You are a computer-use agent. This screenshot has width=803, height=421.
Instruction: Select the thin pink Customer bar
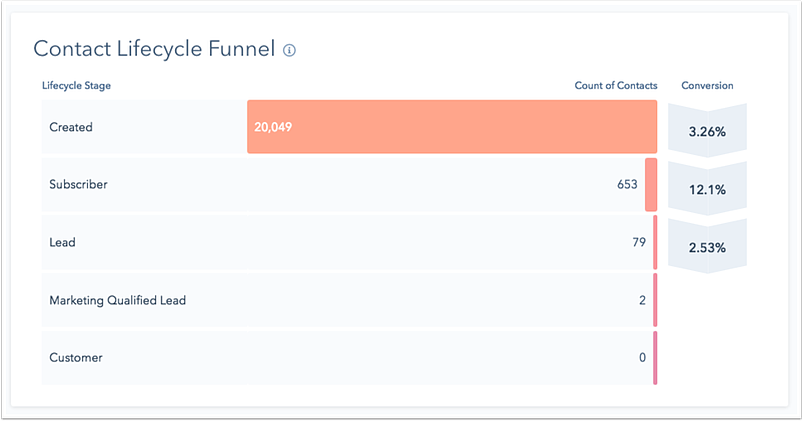(655, 358)
